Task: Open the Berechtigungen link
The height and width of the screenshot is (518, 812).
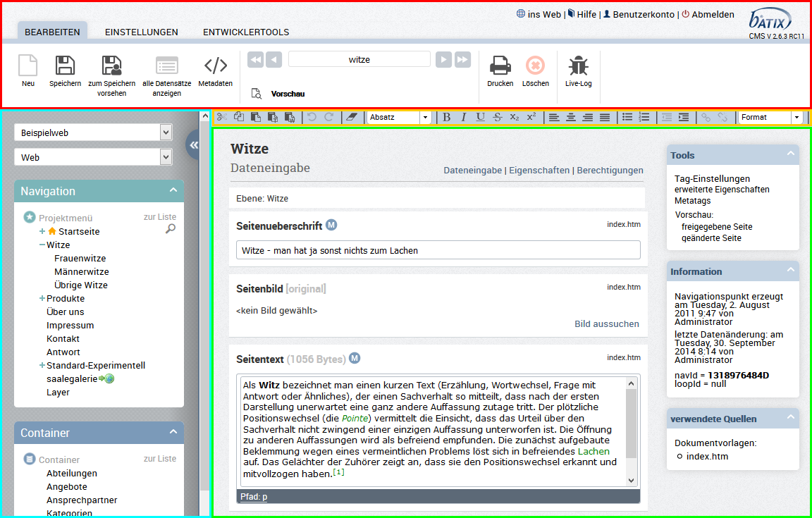Action: click(x=610, y=171)
